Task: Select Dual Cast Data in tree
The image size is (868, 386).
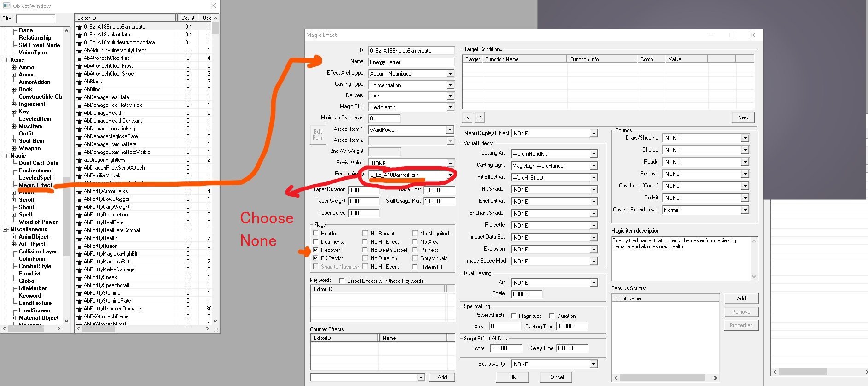Action: [x=39, y=163]
